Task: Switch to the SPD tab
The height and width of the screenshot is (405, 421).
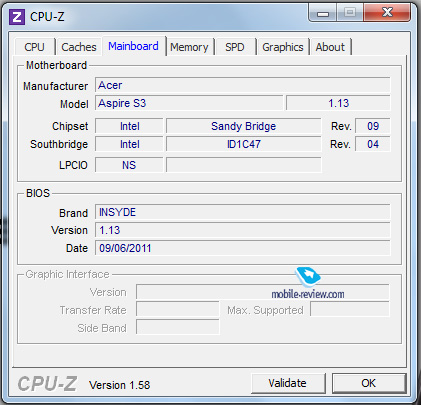Action: point(235,47)
